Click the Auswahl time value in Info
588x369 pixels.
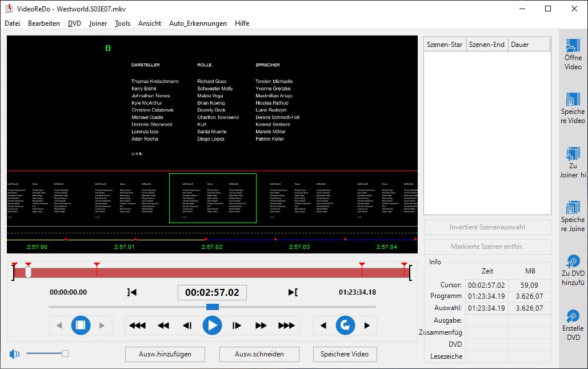[486, 308]
